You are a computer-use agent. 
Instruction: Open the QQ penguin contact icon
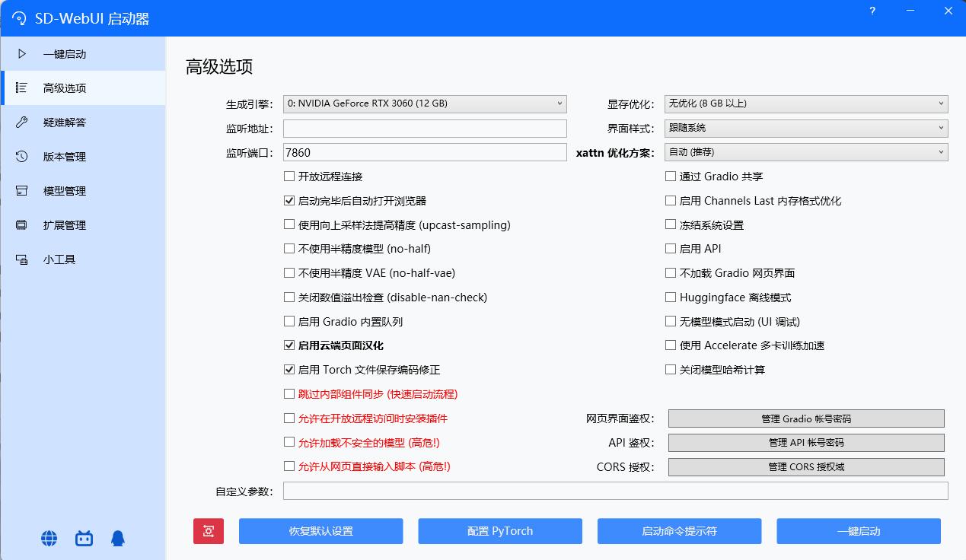point(118,538)
